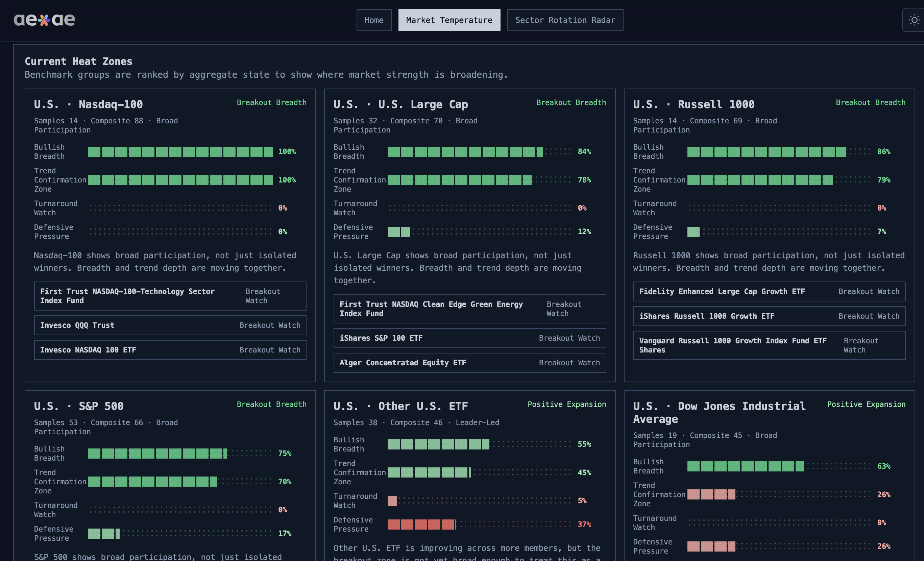
Task: Click S&P 500 75% value
Action: coord(285,454)
